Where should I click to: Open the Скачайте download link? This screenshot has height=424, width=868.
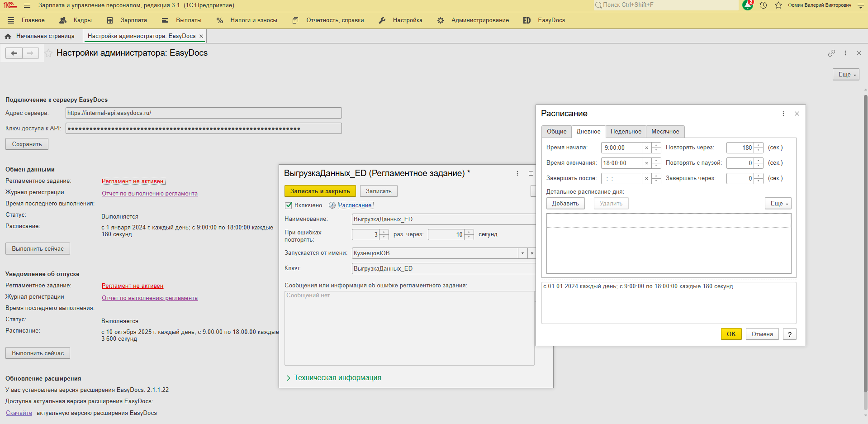19,413
